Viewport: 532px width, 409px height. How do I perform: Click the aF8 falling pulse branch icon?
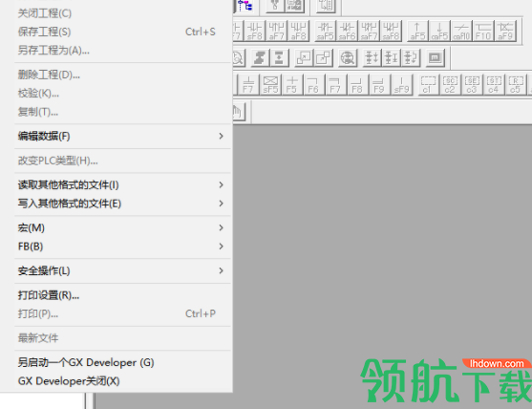point(298,31)
